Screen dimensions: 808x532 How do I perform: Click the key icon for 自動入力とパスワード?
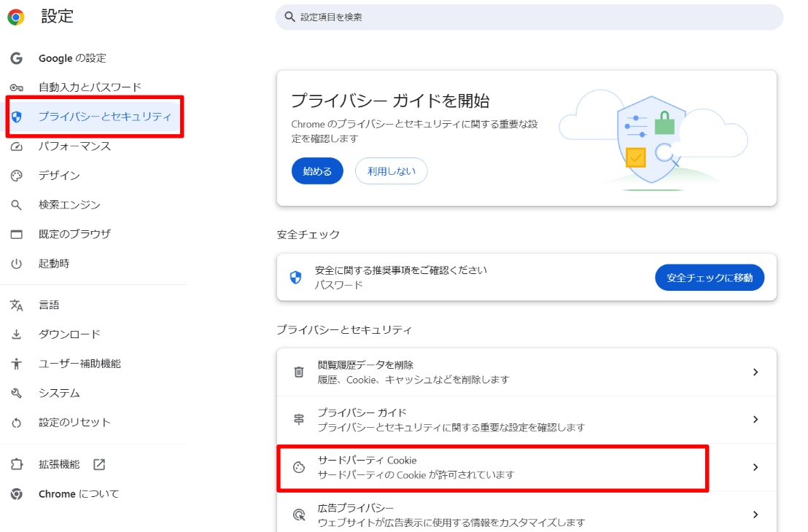point(17,87)
